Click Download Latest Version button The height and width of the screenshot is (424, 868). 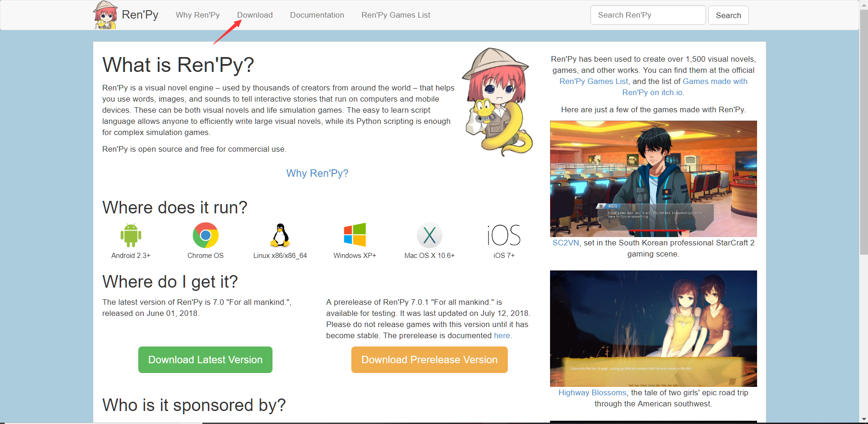(205, 360)
